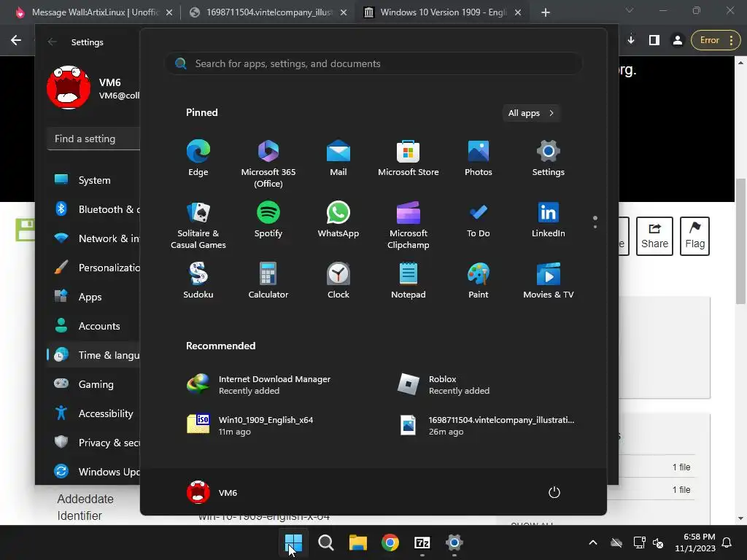Launch Microsoft 365 (Office) app
This screenshot has width=747, height=560.
pos(268,163)
